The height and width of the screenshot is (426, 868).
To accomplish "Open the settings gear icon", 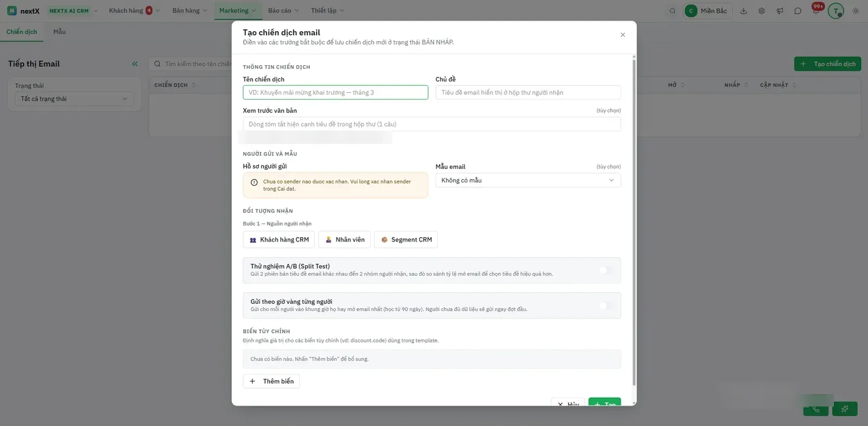I will (762, 11).
